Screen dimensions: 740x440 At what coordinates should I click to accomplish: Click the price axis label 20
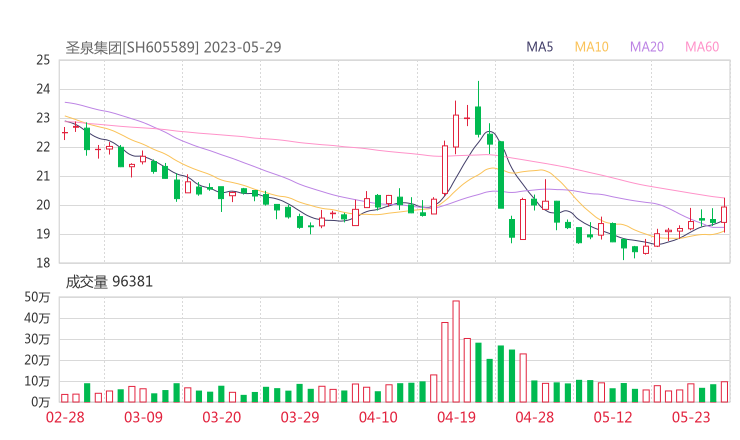[x=43, y=205]
